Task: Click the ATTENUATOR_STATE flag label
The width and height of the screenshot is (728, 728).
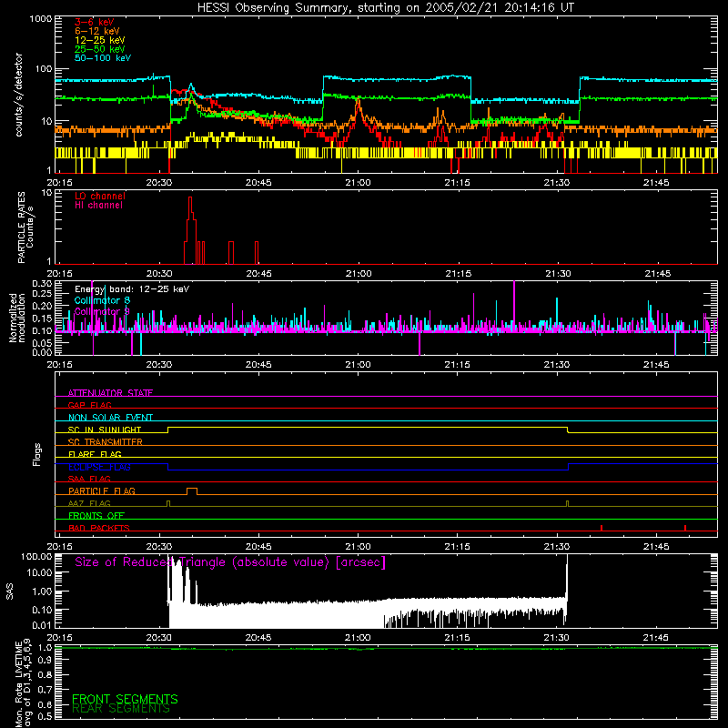Action: [110, 393]
